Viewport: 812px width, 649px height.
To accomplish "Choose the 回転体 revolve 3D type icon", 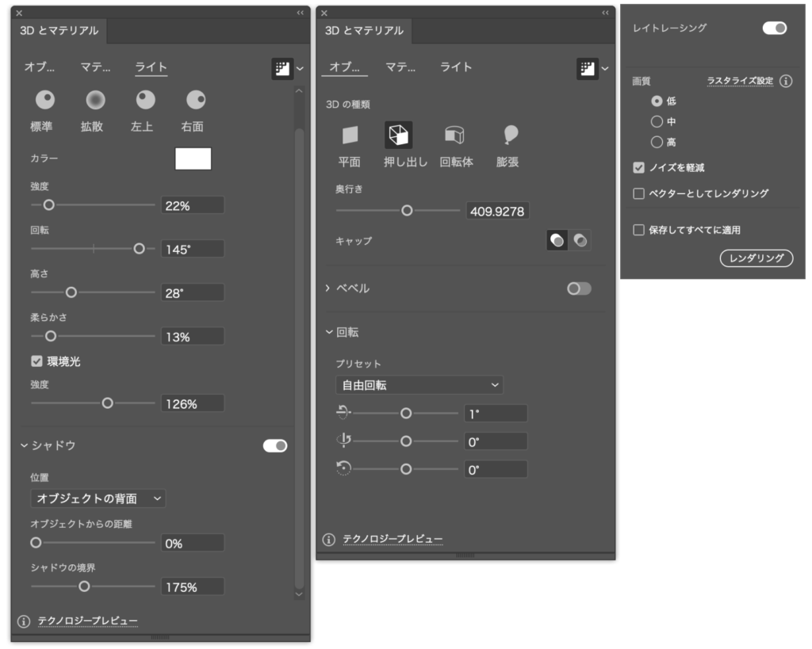I will 454,135.
